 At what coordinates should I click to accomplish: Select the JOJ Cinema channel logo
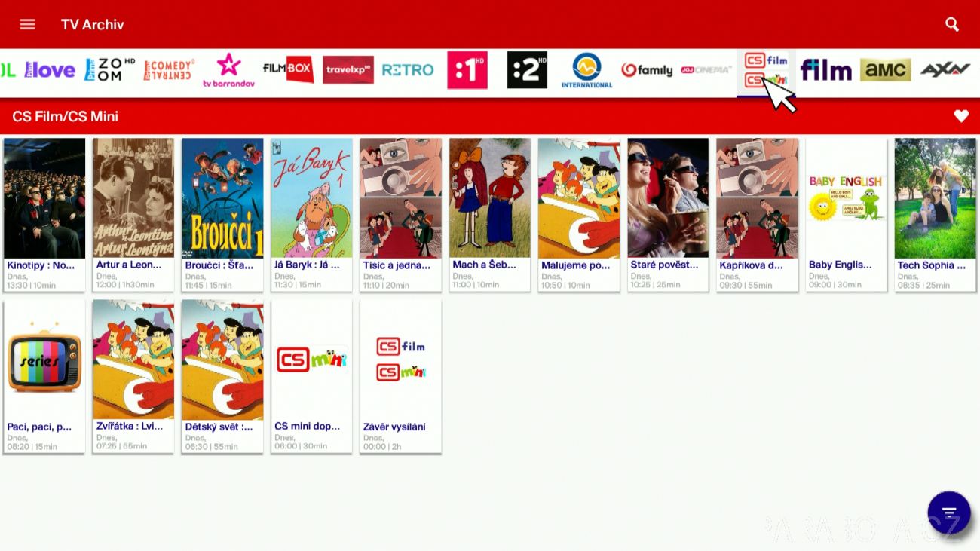pos(706,70)
